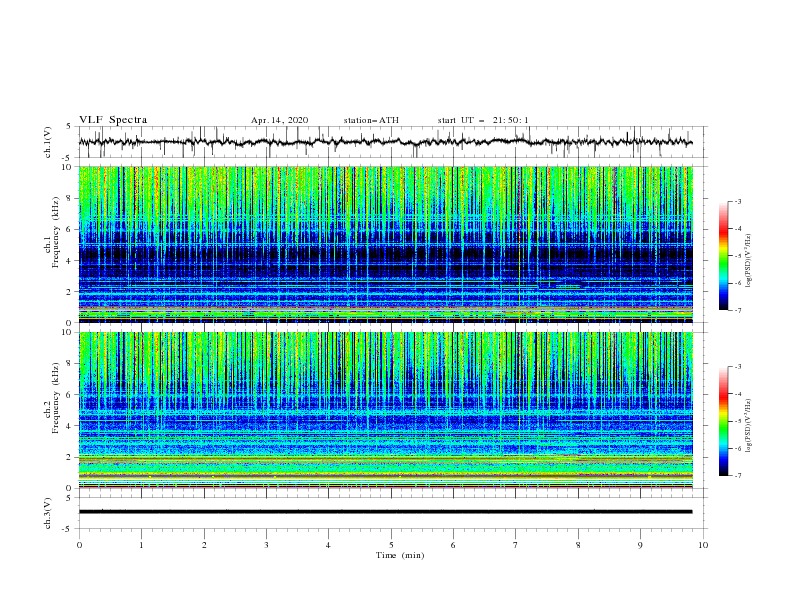Click time axis tick label "4"
Screen dimensions: 792x612
point(328,545)
